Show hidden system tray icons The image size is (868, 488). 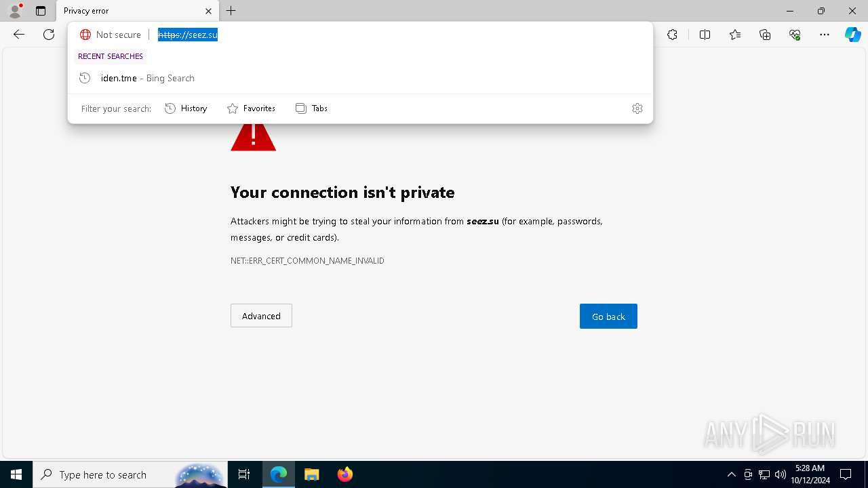[731, 474]
